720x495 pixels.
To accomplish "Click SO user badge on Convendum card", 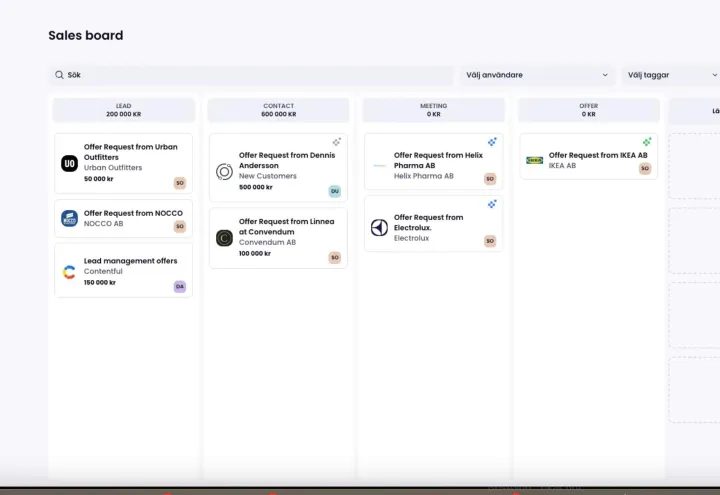I will [x=335, y=258].
